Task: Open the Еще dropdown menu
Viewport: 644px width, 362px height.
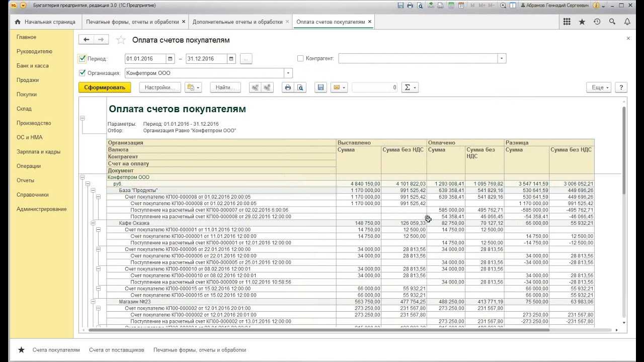Action: point(599,87)
